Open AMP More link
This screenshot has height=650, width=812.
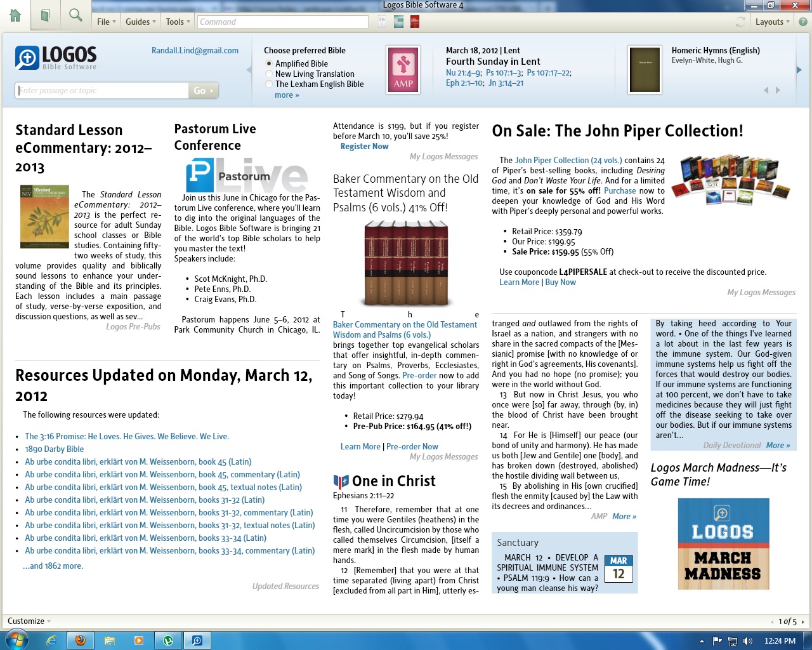[x=624, y=517]
